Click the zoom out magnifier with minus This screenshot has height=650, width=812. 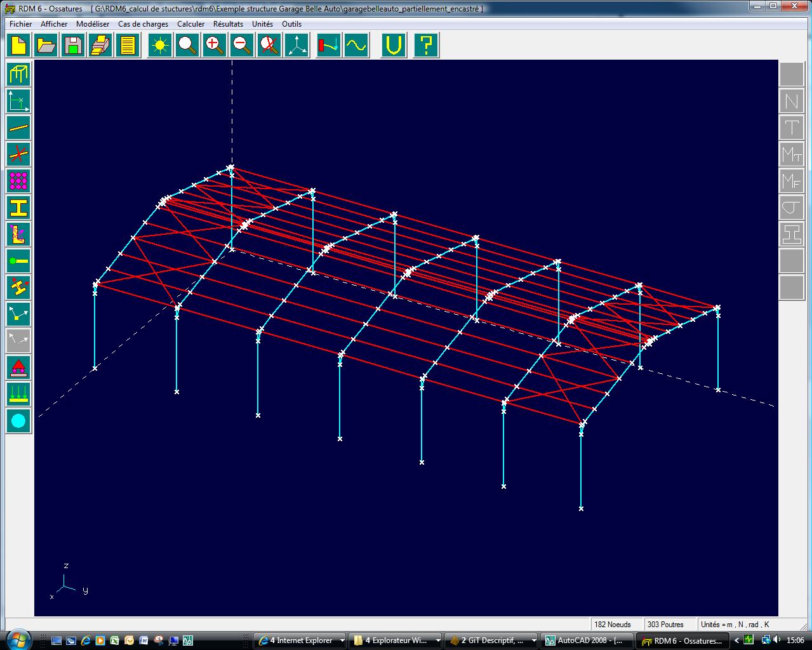[242, 46]
